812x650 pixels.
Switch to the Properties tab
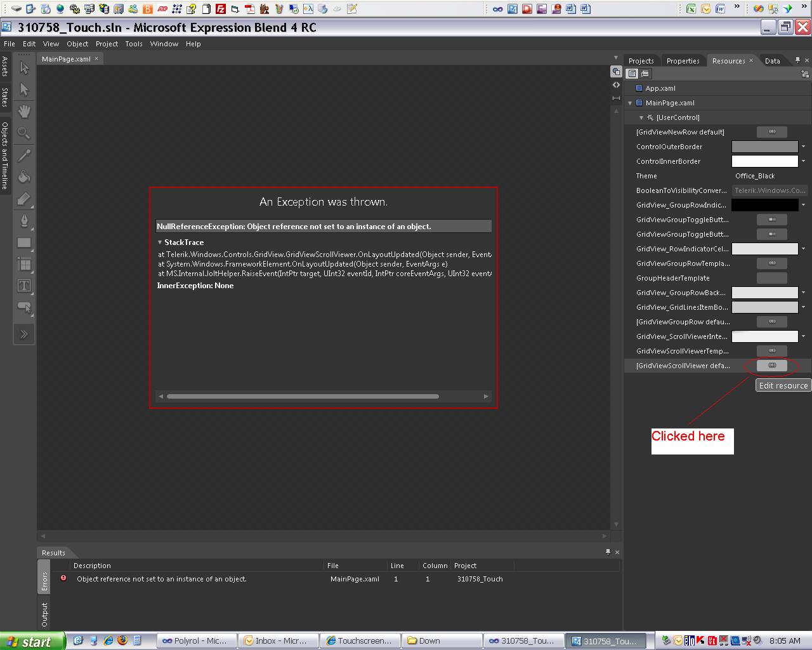click(x=683, y=61)
